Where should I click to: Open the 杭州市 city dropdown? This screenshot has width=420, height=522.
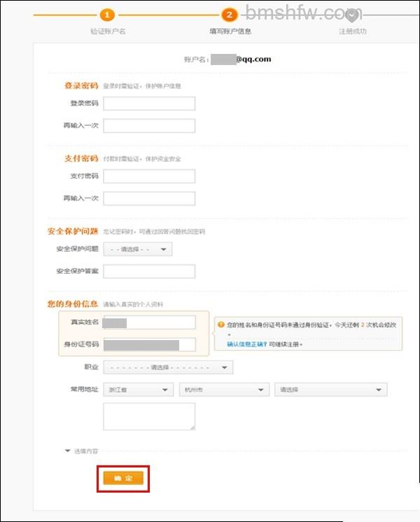point(224,390)
